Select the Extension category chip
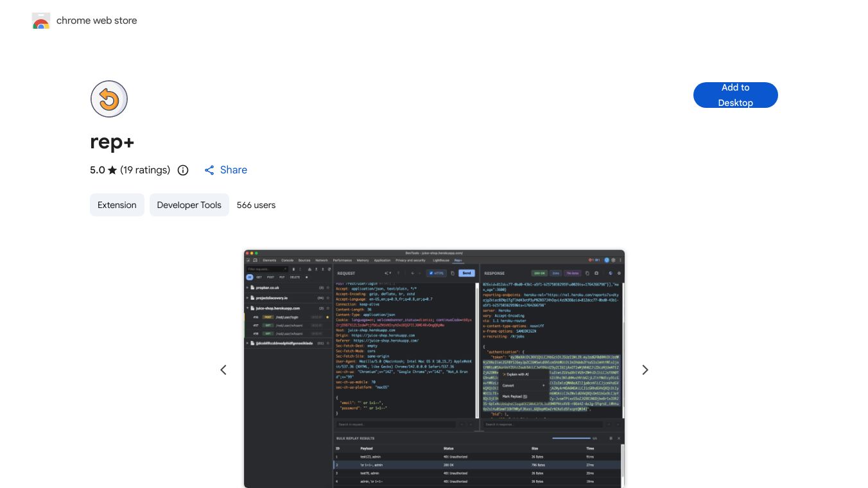 pyautogui.click(x=117, y=205)
